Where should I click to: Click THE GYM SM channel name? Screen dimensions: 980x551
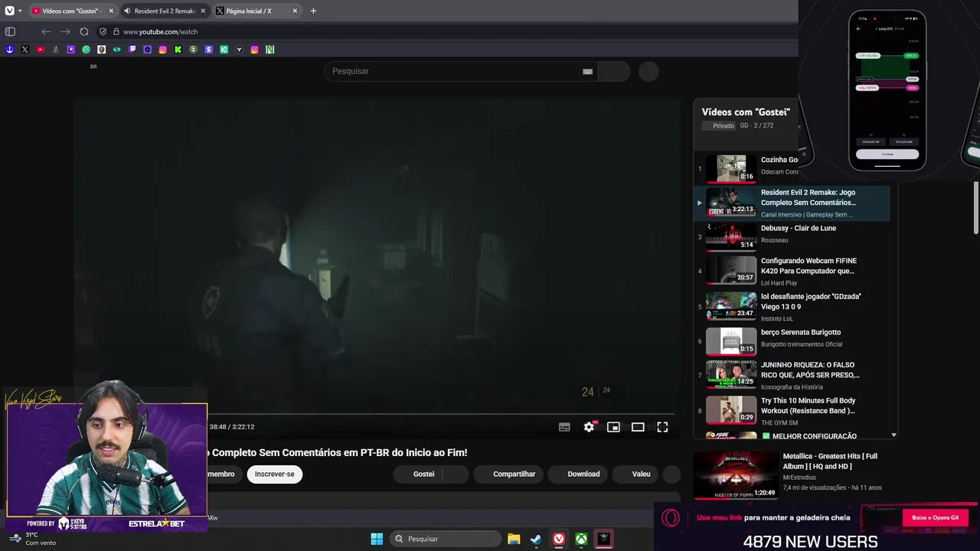(x=779, y=423)
